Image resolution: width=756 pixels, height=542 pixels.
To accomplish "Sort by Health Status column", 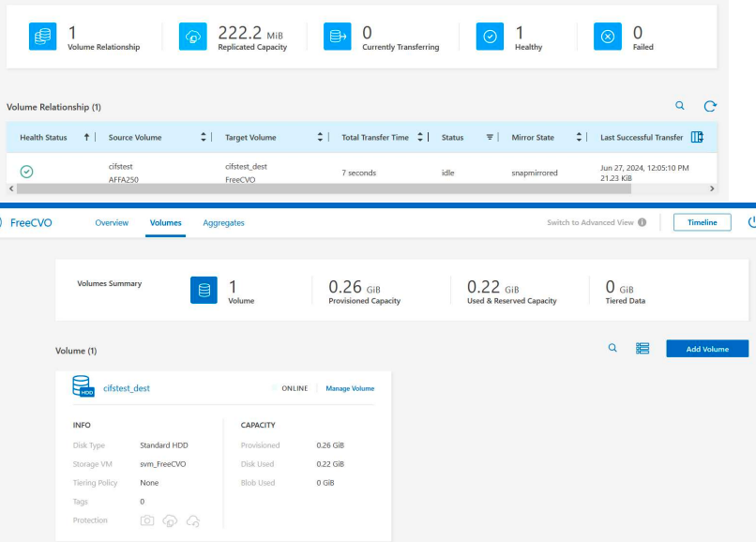I will tap(86, 137).
